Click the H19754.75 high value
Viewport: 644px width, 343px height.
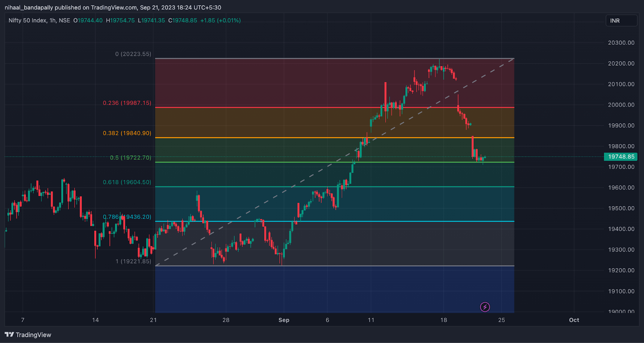point(120,21)
